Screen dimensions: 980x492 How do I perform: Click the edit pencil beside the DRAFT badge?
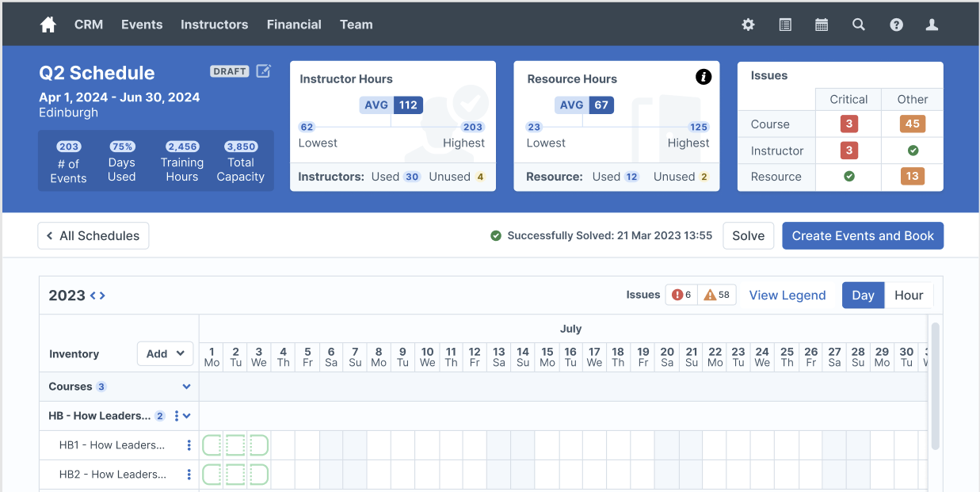click(265, 71)
